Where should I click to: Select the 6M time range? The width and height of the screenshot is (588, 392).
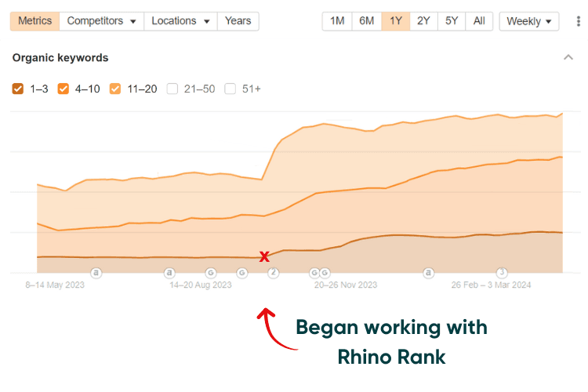click(366, 21)
